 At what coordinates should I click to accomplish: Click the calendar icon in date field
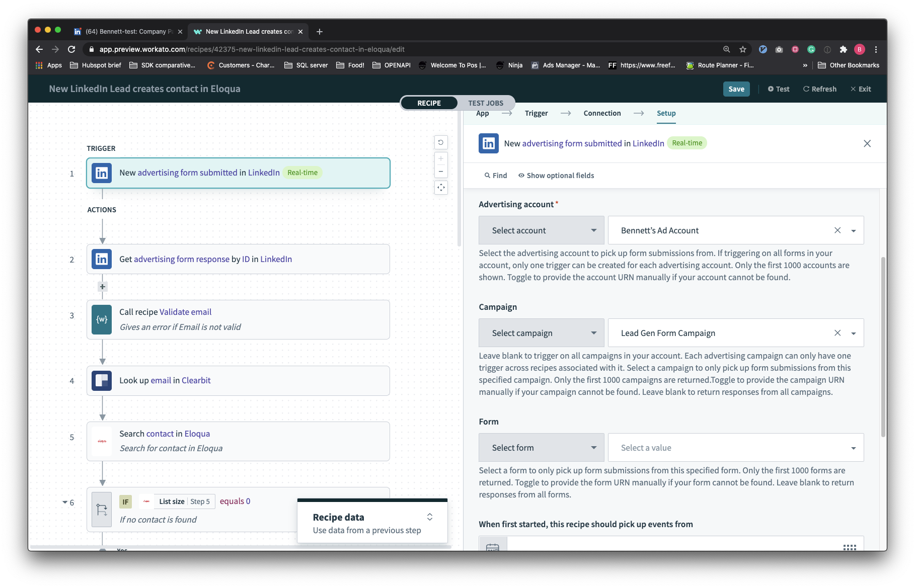493,546
